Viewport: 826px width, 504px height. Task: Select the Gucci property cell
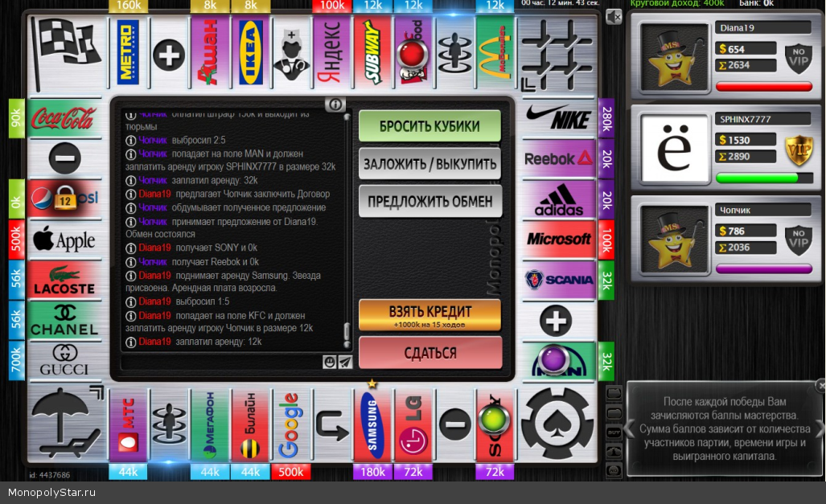click(x=65, y=361)
